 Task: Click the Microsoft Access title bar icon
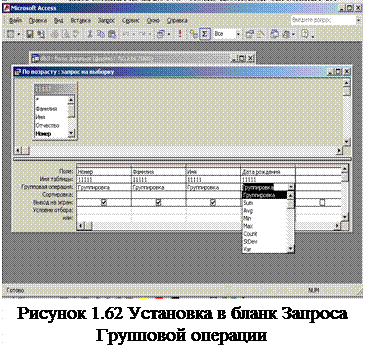[7, 8]
